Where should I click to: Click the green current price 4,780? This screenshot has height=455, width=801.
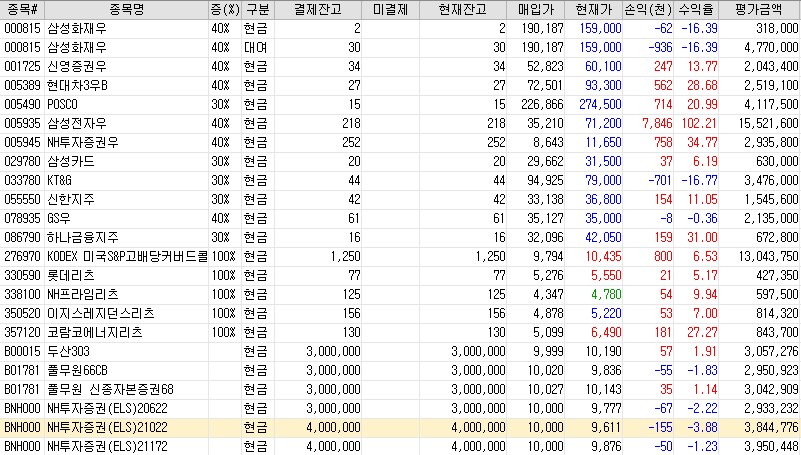pos(606,294)
